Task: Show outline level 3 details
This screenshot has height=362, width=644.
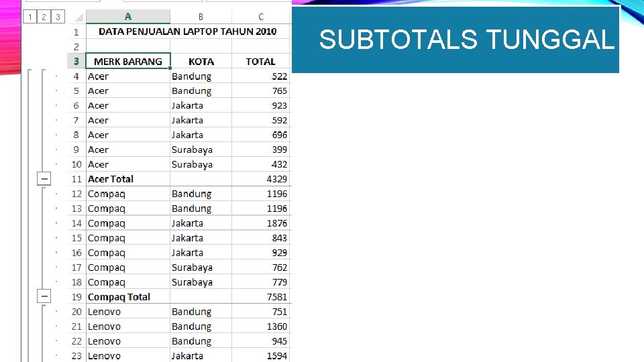Action: 58,17
